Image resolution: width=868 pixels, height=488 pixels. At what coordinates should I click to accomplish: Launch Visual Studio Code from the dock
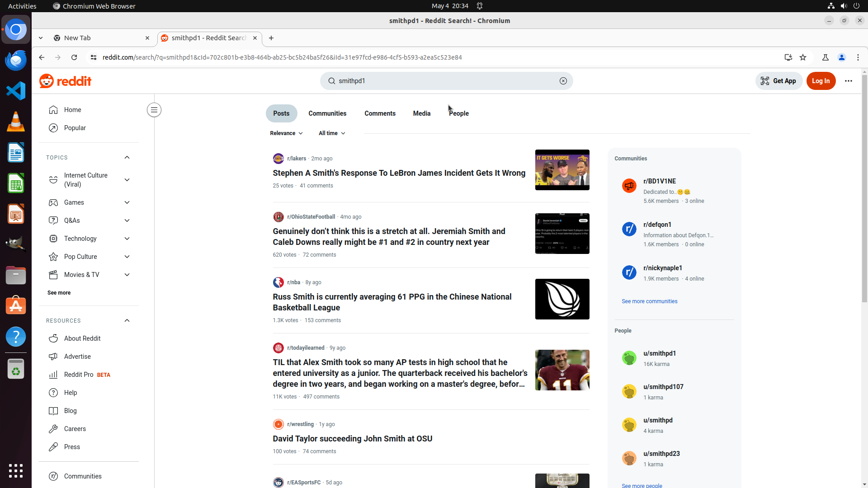[x=16, y=91]
